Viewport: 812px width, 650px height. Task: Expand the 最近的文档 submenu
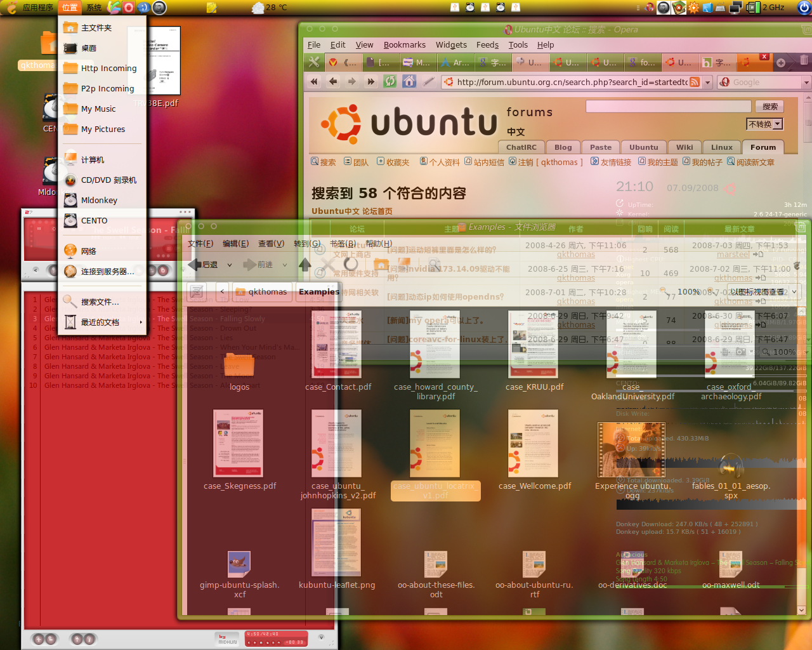tap(102, 322)
